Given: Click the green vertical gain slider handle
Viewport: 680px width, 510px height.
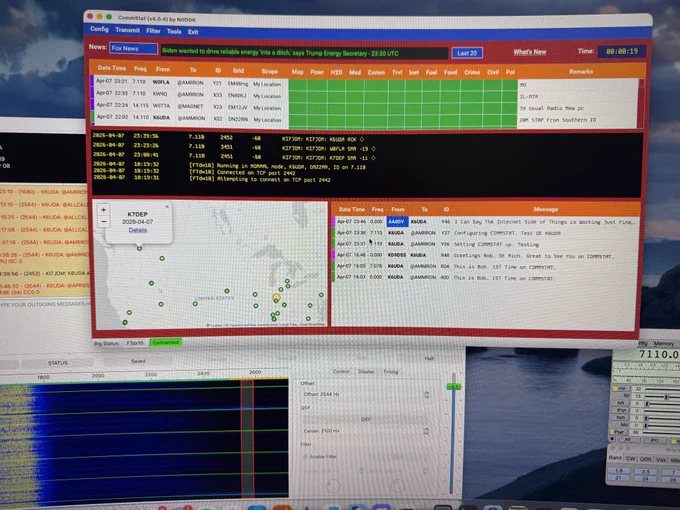Looking at the screenshot, I should click(x=454, y=386).
